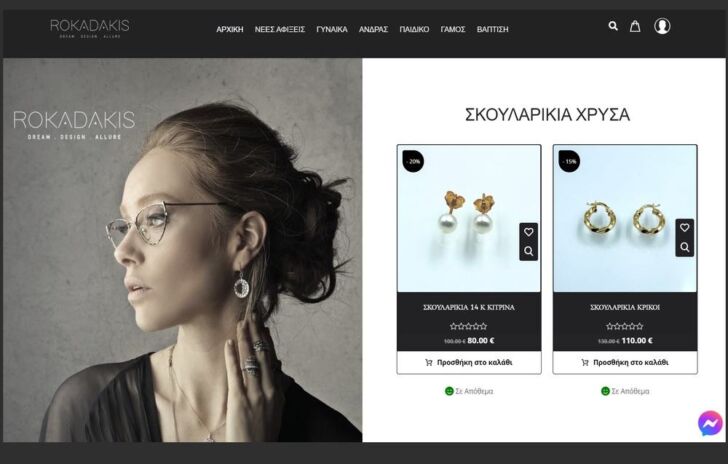Add ΣΚΟΥΛΑΡΙΚΙΑ ΚΡΙΚΟΙ to cart
Screen dimensions: 728x464
(625, 362)
